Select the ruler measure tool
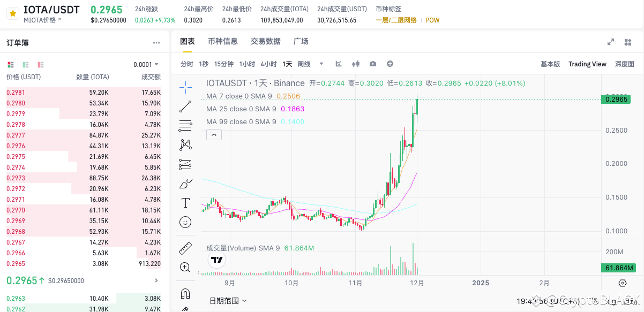This screenshot has height=312, width=644. pyautogui.click(x=185, y=248)
